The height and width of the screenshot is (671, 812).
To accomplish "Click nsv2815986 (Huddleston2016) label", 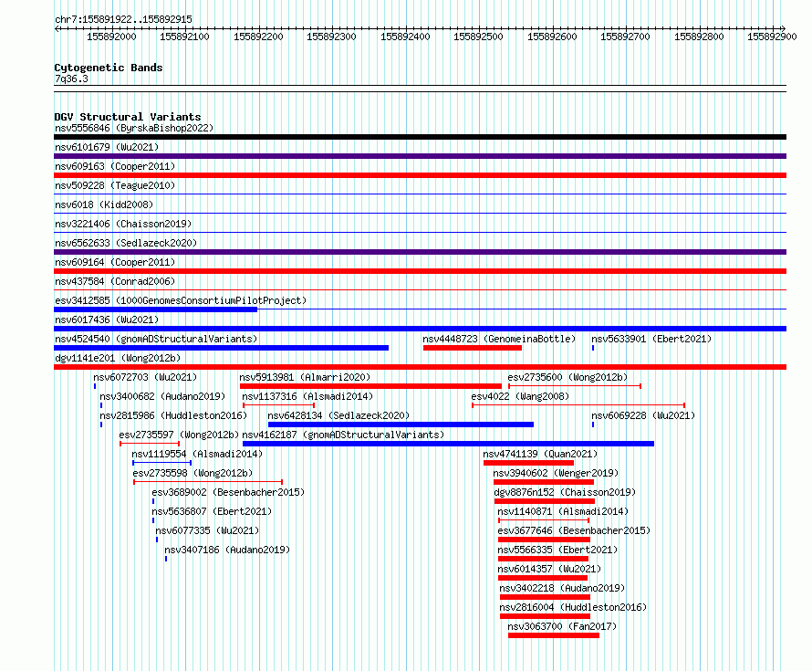I will [173, 415].
